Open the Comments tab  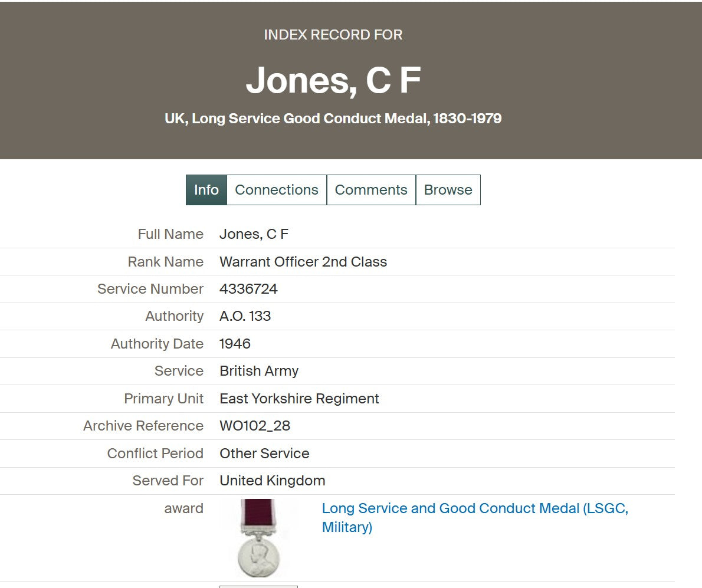click(371, 190)
